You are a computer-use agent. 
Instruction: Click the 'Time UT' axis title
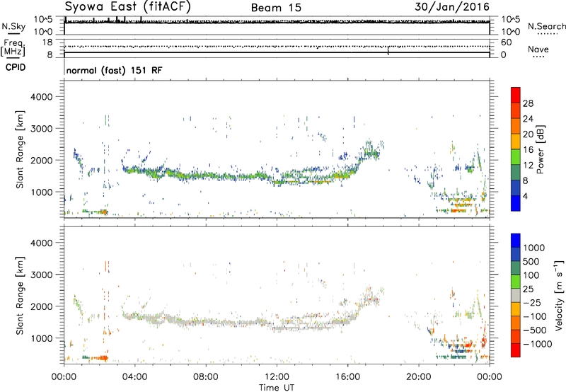click(x=277, y=387)
